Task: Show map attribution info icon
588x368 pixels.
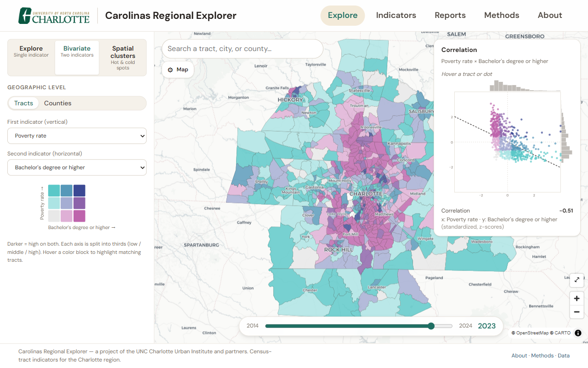Action: click(x=578, y=333)
